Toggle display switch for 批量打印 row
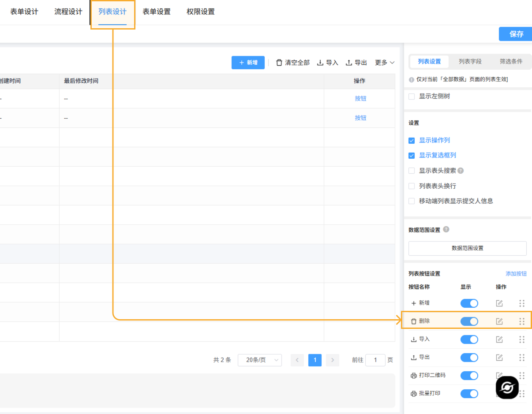This screenshot has width=532, height=414. 469,394
